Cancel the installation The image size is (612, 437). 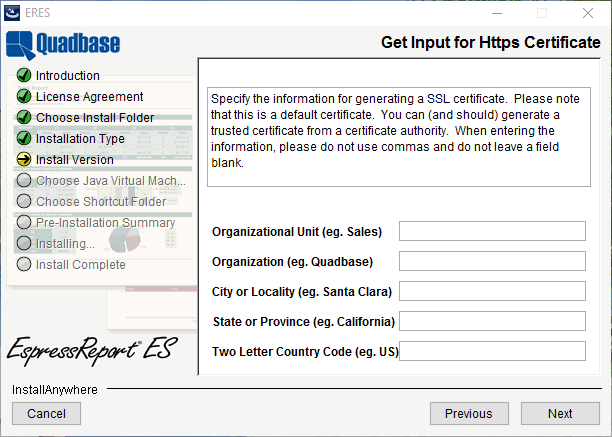click(46, 413)
